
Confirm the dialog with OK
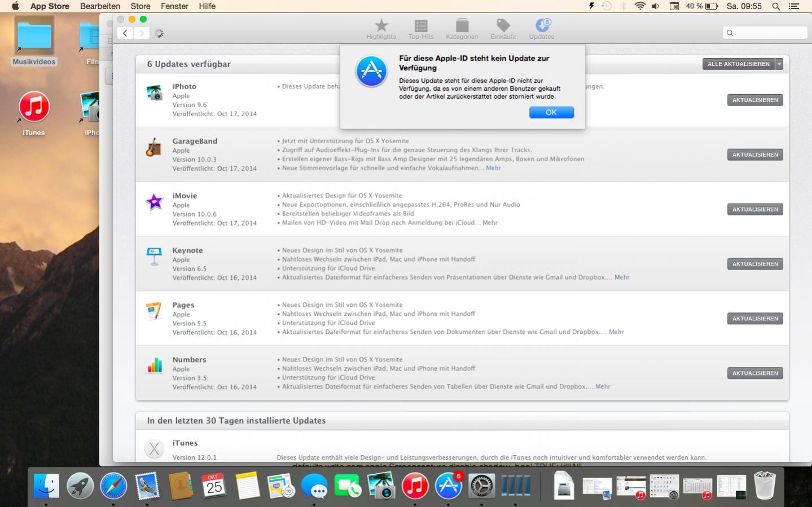[551, 112]
